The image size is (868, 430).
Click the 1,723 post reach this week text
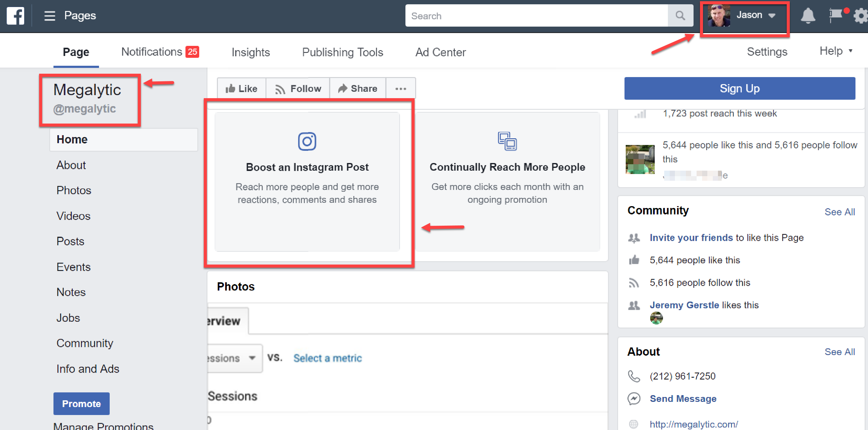[x=720, y=113]
